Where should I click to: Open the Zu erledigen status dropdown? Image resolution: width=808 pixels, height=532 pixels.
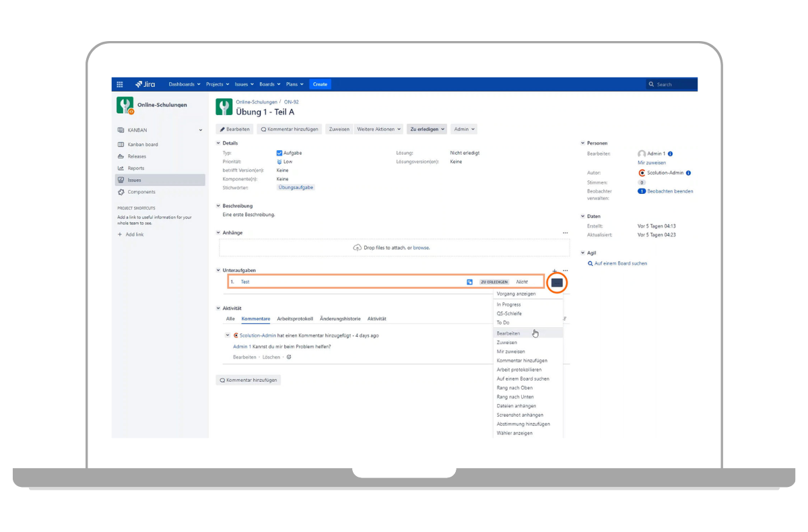(428, 129)
